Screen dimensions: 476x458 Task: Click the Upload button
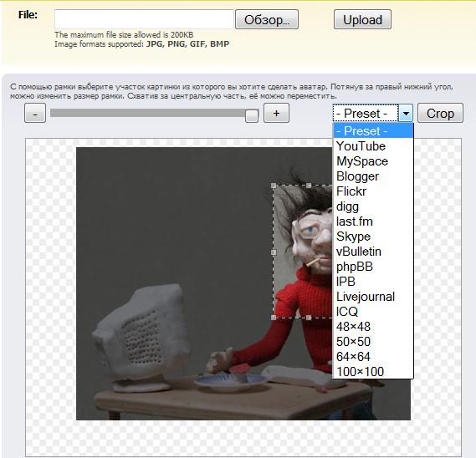pyautogui.click(x=362, y=19)
